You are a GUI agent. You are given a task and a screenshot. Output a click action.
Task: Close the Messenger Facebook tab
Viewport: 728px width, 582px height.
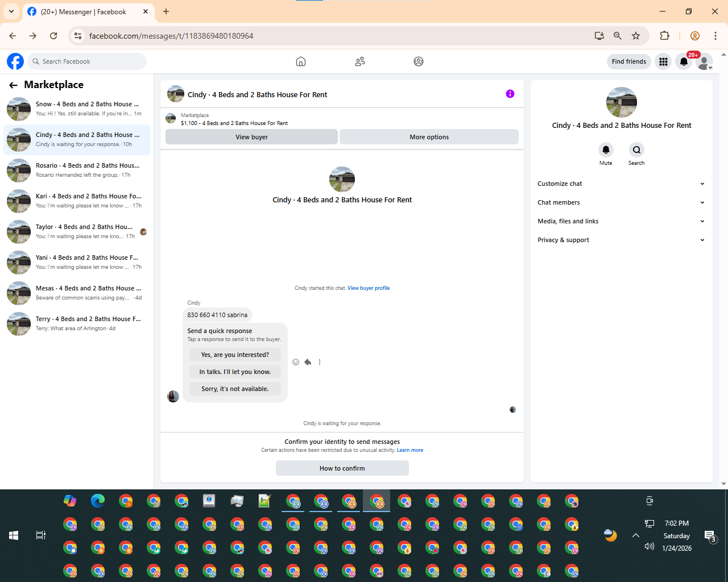146,11
